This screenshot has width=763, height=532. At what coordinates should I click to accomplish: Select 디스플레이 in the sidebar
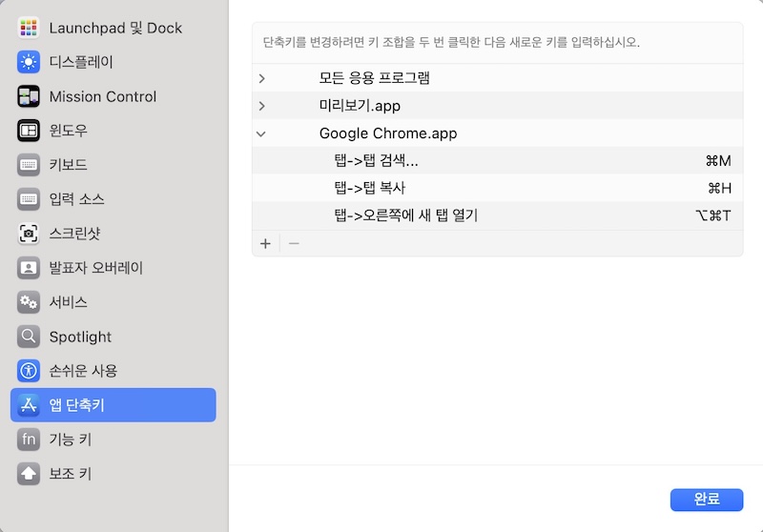81,62
